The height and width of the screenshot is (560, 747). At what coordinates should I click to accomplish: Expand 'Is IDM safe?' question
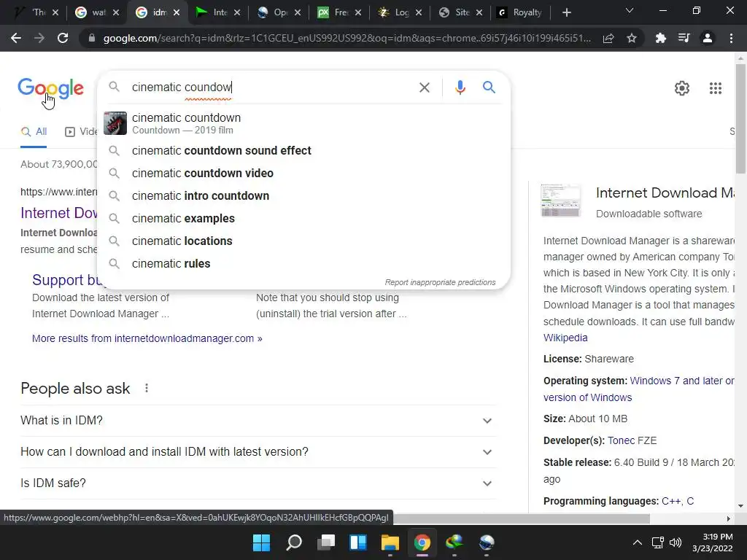click(259, 483)
